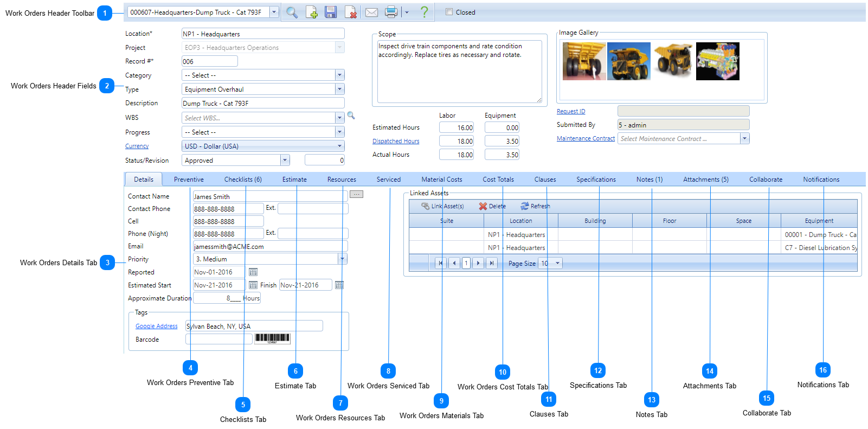
Task: Open the Finish date calendar picker
Action: coord(339,285)
